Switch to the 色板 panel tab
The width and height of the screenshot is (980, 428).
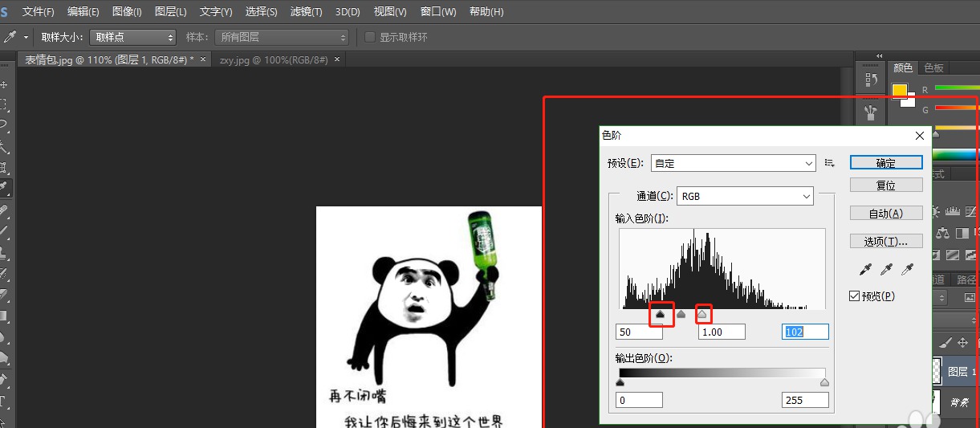pyautogui.click(x=933, y=68)
